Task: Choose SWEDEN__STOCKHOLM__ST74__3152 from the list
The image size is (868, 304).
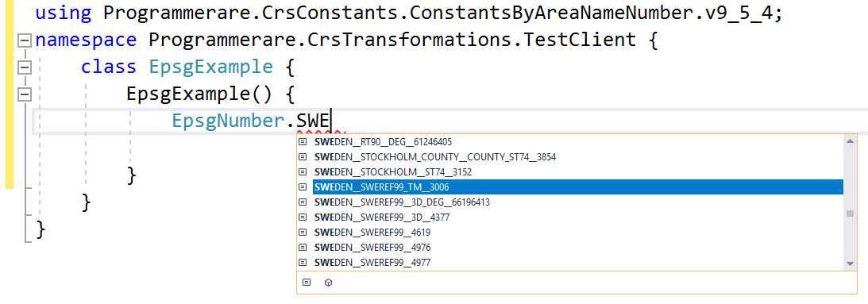Action: click(x=569, y=171)
